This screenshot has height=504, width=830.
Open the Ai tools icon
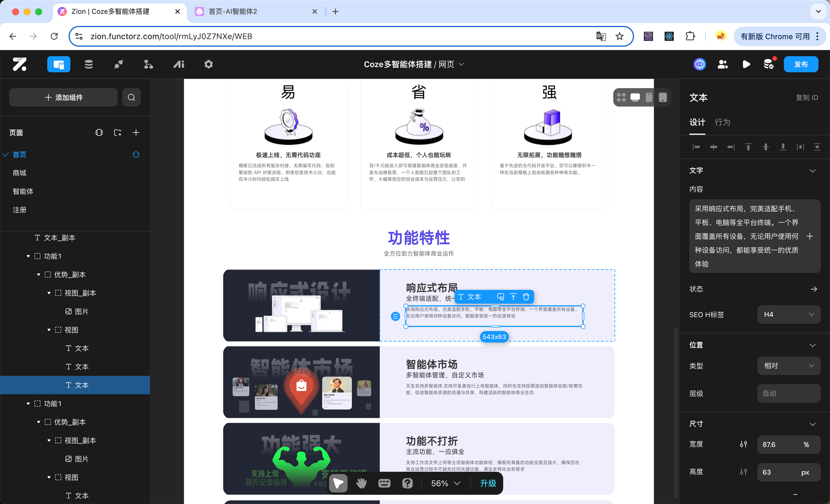pos(179,64)
